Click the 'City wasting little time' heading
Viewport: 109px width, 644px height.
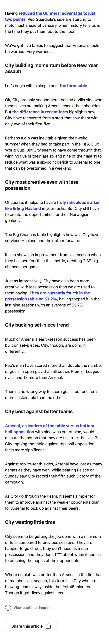click(30, 522)
